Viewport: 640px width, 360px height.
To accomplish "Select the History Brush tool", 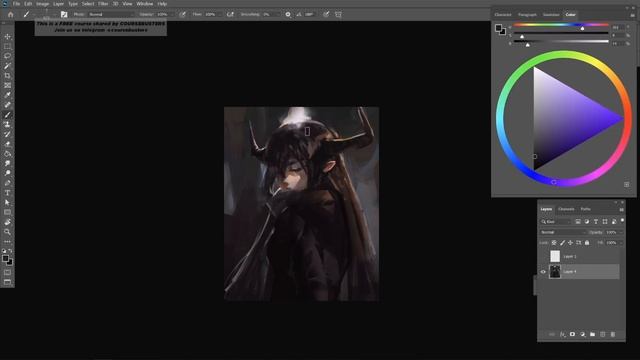I will (7, 134).
